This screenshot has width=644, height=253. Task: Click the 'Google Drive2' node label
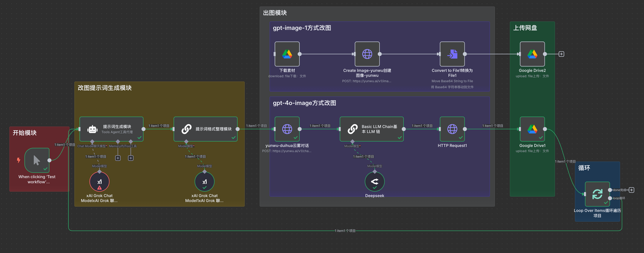point(532,70)
